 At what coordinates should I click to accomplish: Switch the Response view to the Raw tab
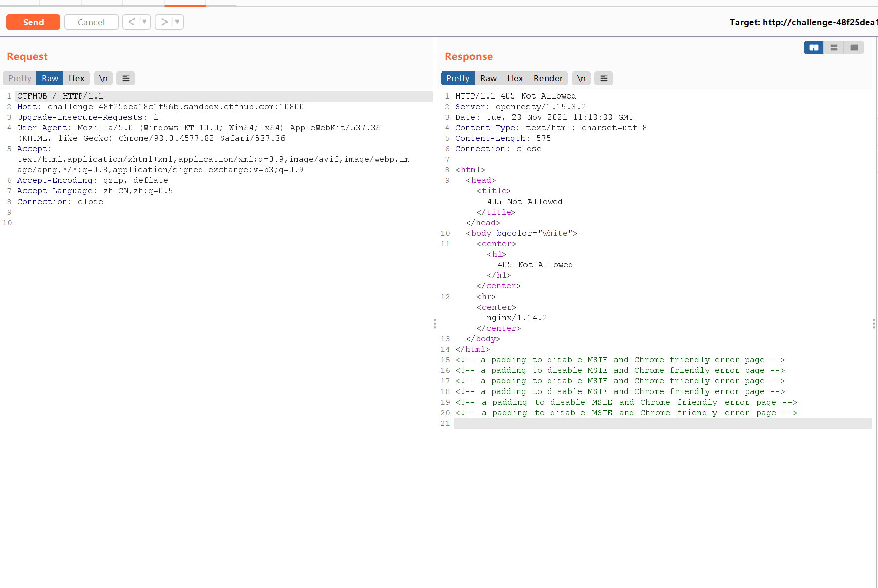488,78
